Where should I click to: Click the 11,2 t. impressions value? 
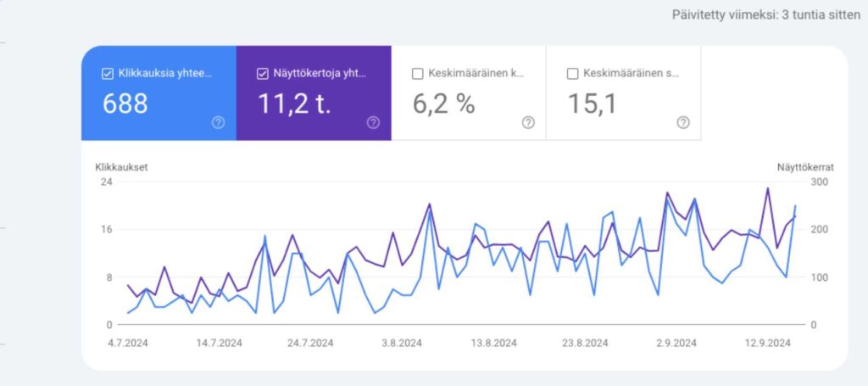coord(292,104)
